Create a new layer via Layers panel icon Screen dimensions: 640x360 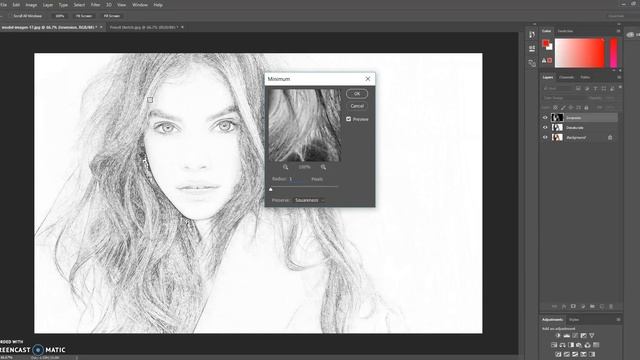(x=602, y=306)
